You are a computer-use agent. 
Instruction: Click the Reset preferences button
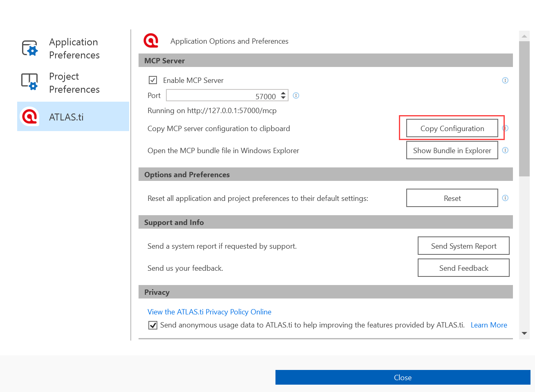click(452, 198)
